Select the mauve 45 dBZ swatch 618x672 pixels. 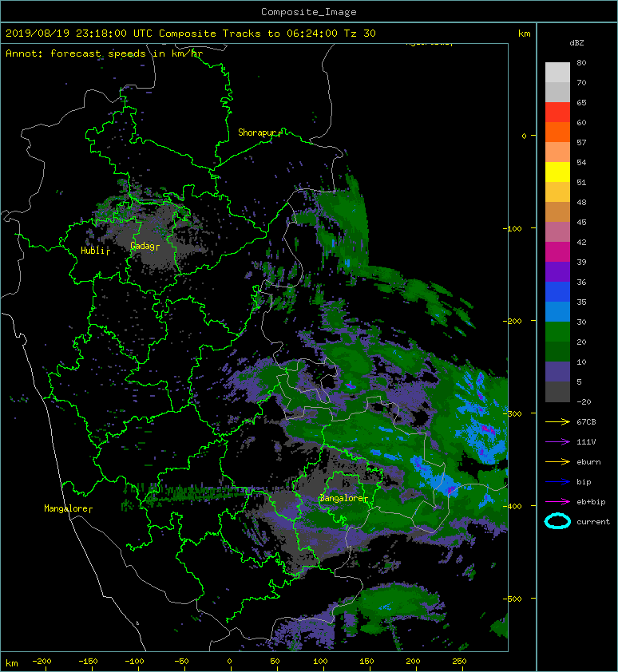[557, 232]
